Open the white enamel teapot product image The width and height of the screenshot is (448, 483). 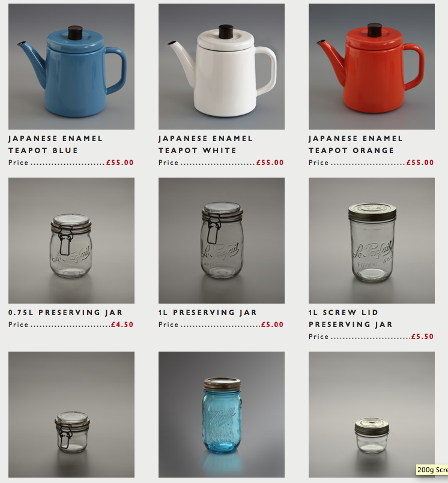pos(222,67)
